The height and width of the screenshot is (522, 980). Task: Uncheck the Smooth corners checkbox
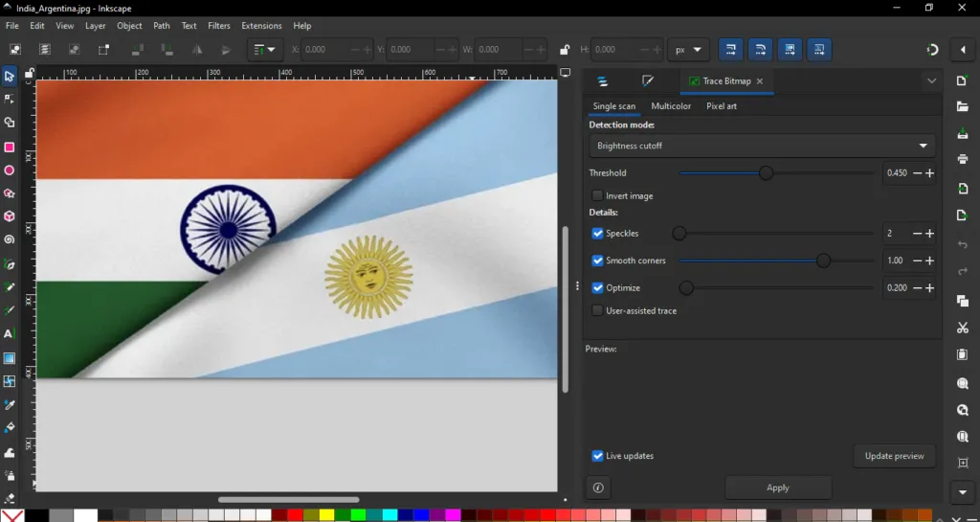pyautogui.click(x=597, y=261)
